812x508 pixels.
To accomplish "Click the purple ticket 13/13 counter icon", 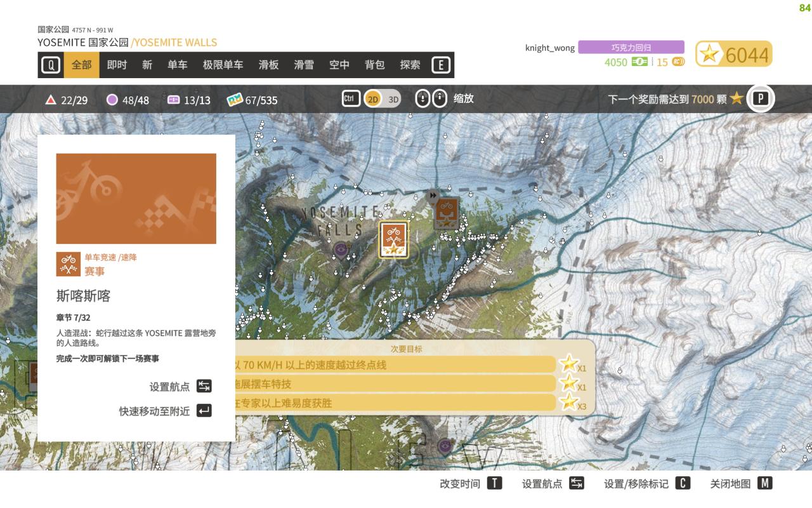I will (173, 100).
